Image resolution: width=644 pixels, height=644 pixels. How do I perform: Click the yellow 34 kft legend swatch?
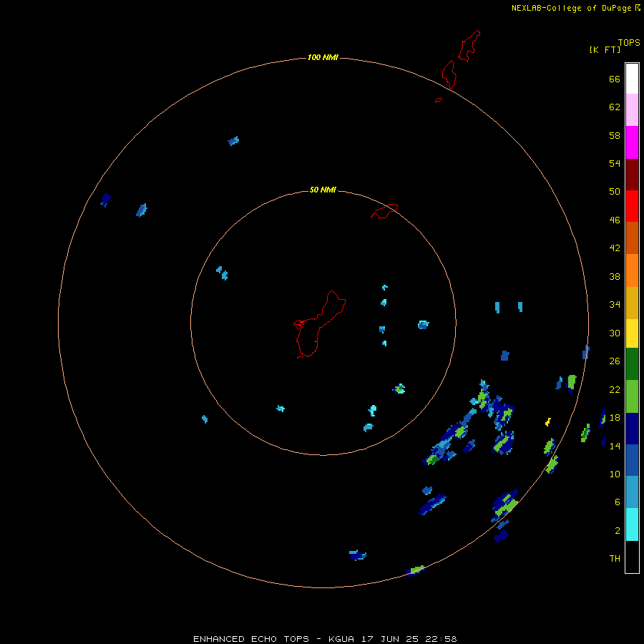click(x=632, y=334)
